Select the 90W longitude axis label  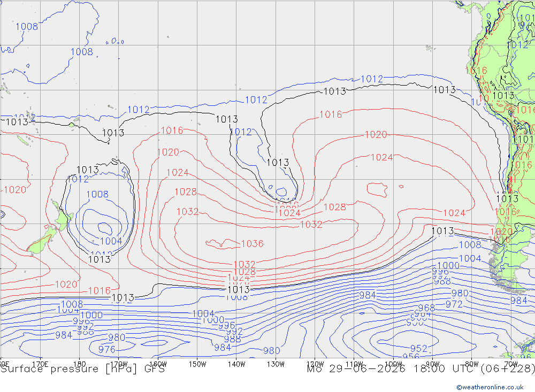(x=433, y=364)
